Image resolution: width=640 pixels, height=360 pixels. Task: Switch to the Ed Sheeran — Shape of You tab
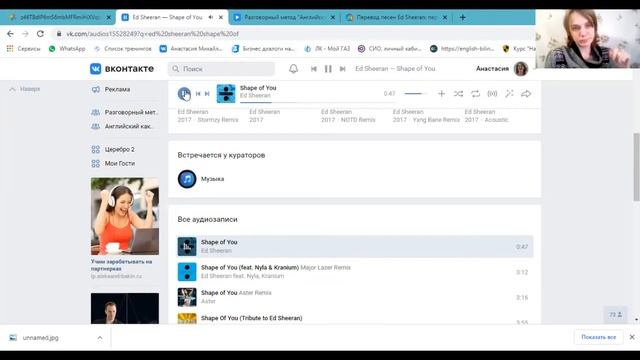167,18
